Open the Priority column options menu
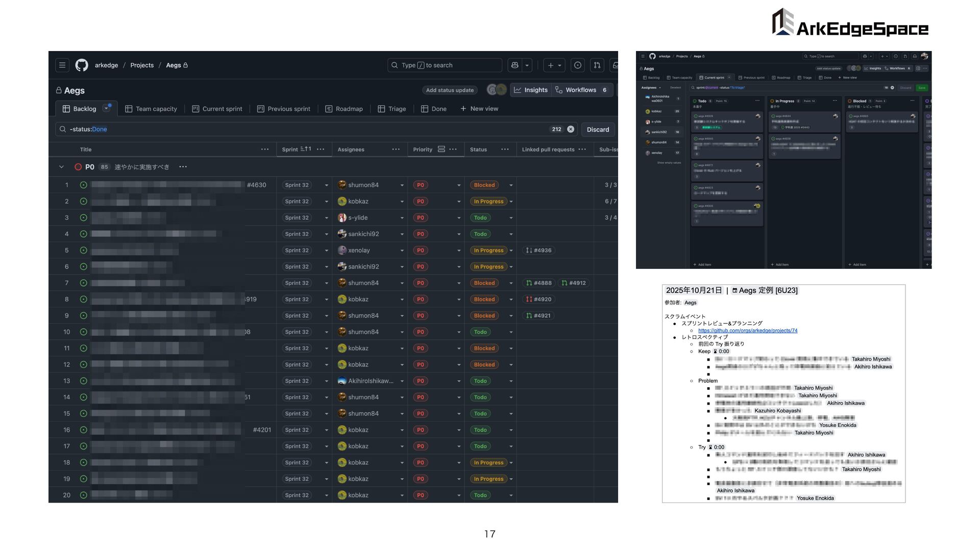 pos(453,149)
